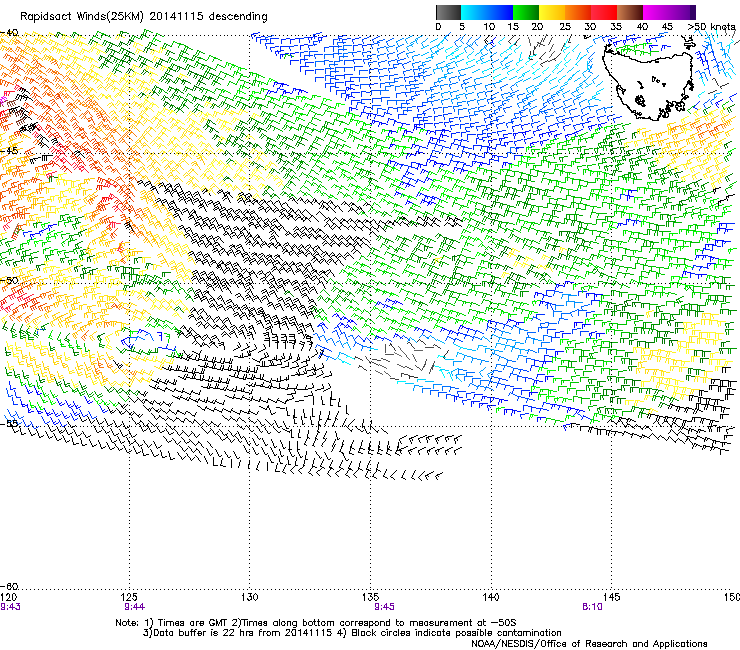Click the dark purple 45–50 knots legend swatch
The height and width of the screenshot is (650, 740).
(682, 12)
